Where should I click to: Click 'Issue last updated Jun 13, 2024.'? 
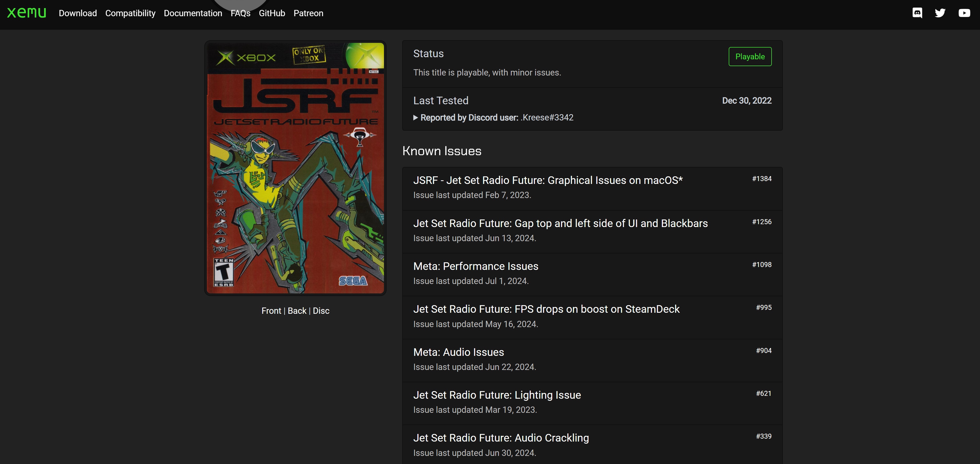(474, 238)
